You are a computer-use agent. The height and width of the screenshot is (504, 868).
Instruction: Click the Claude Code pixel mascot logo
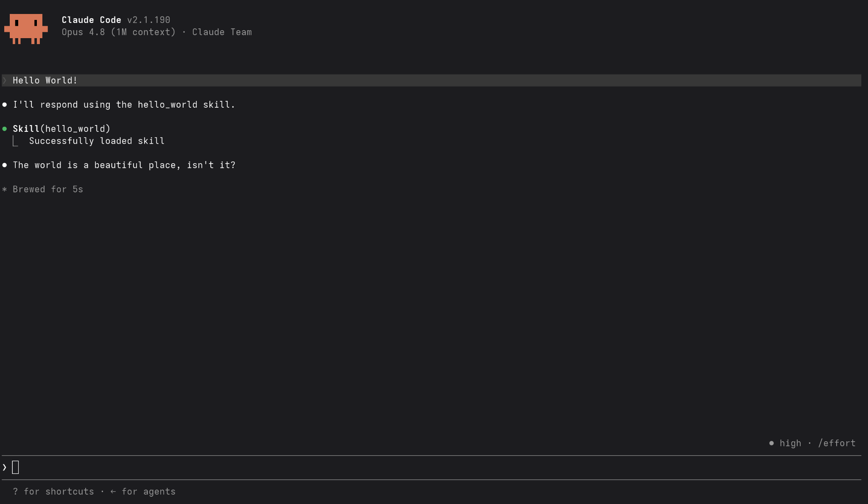[x=26, y=29]
